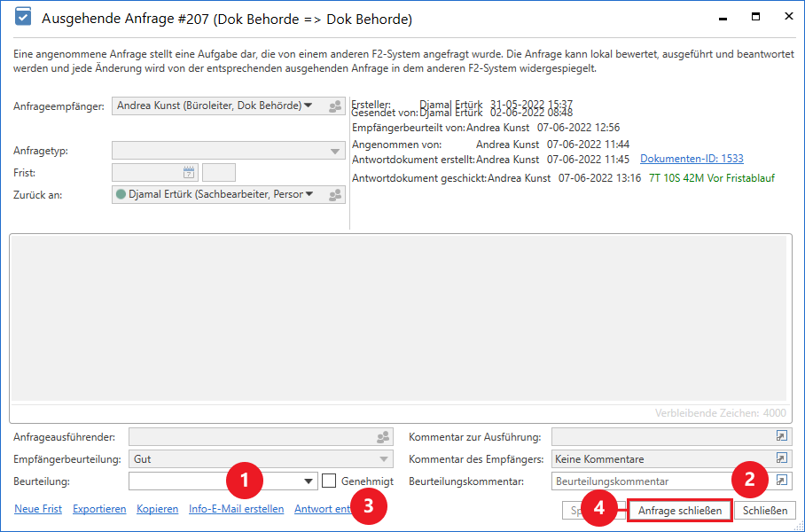Select the Exportieren link
Screen dimensions: 805x532
click(99, 509)
